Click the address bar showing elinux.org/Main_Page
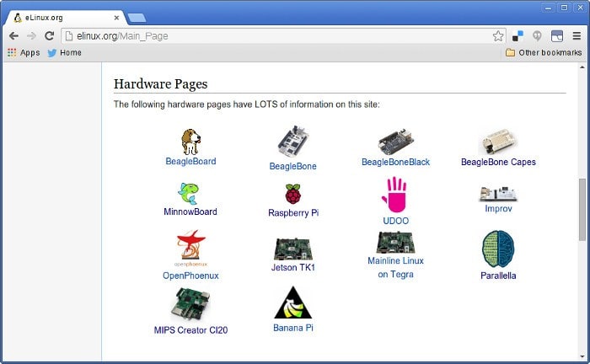This screenshot has height=364, width=590. [284, 36]
